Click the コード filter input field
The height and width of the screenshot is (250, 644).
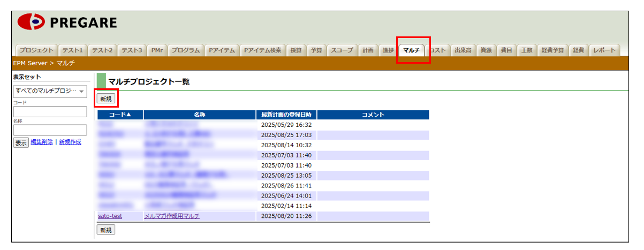tap(50, 111)
